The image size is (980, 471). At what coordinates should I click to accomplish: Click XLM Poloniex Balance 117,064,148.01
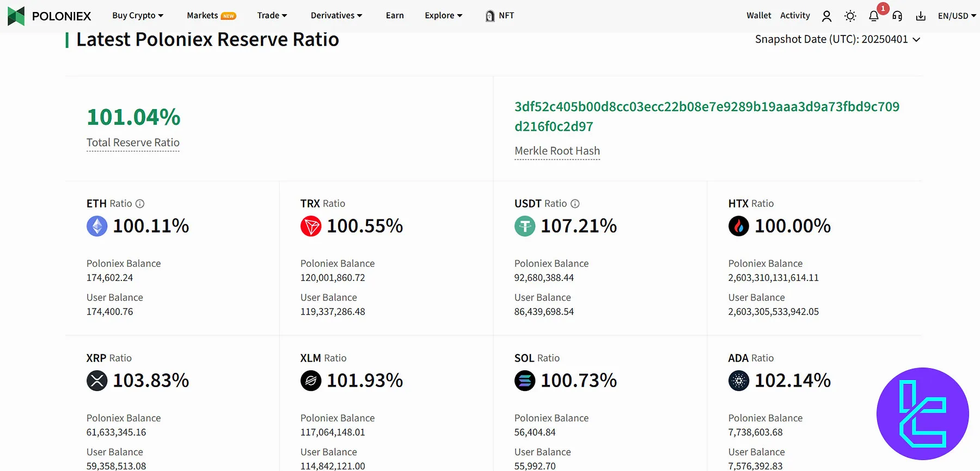pos(333,432)
